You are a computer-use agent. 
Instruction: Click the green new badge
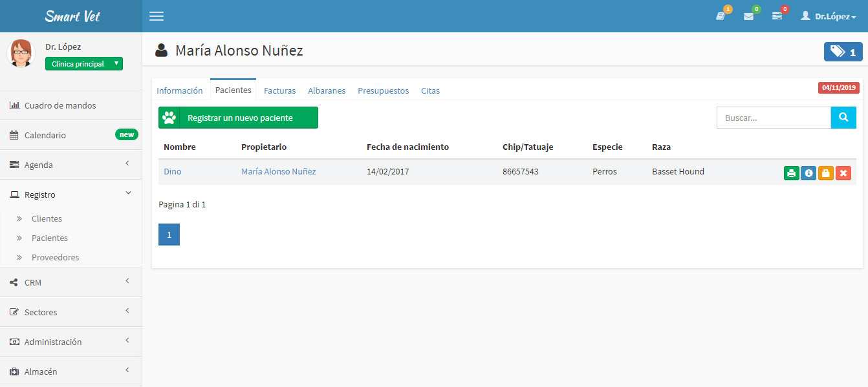pos(127,134)
